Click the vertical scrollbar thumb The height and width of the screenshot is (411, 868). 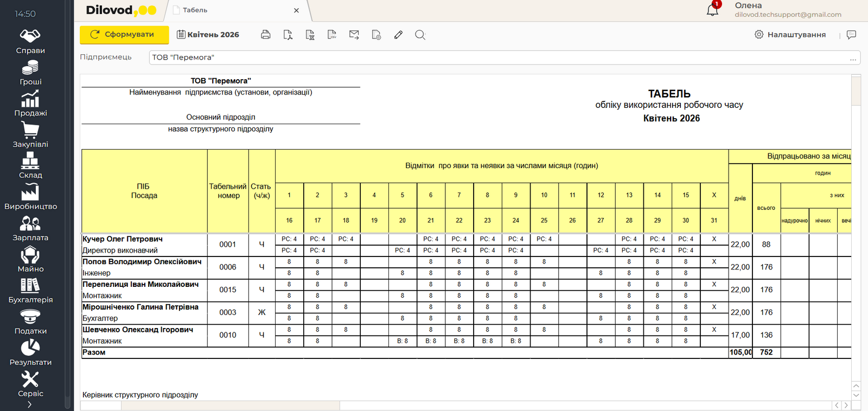tap(856, 91)
